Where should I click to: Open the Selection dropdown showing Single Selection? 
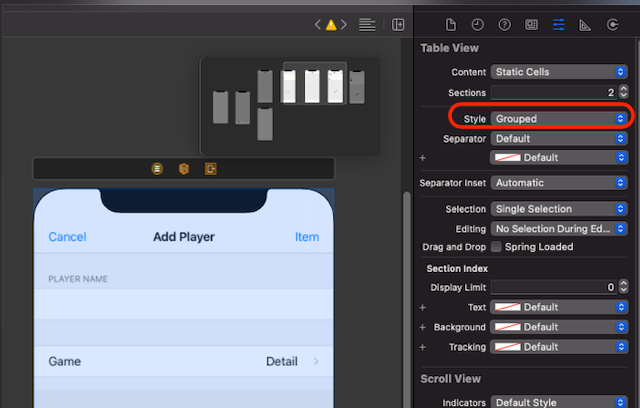coord(559,209)
